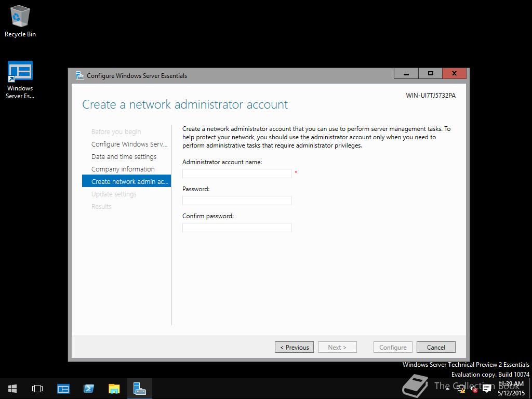
Task: Show hidden tray icons arrow
Action: (447, 389)
